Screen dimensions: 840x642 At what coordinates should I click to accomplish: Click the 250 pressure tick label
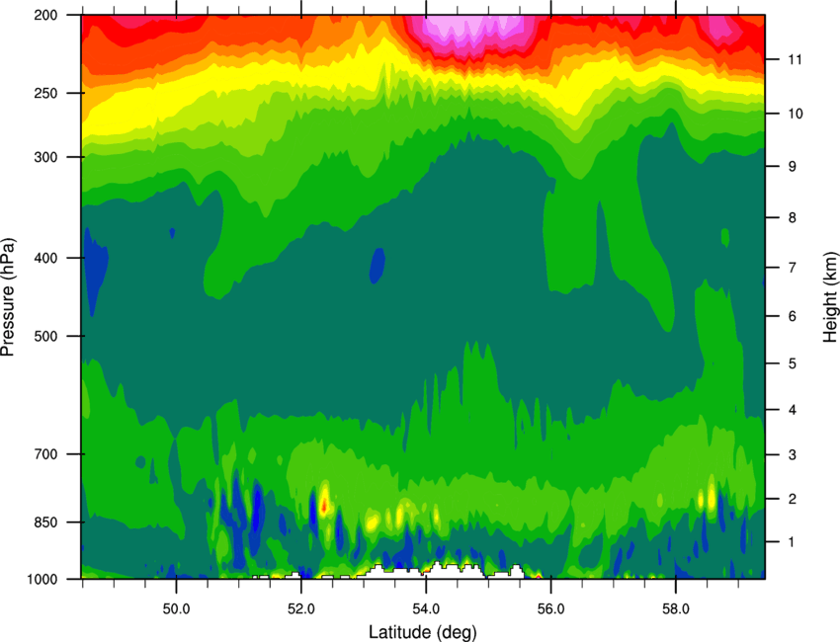point(45,93)
